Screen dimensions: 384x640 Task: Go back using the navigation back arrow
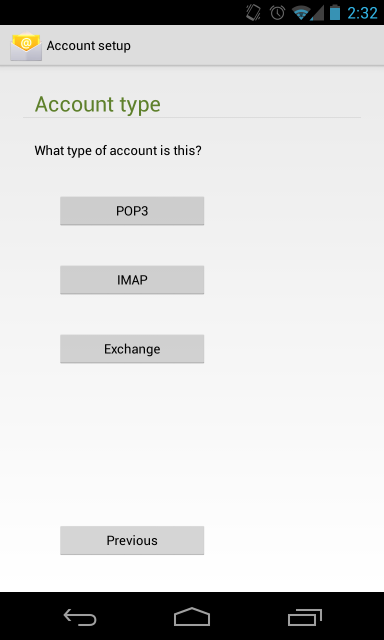[80, 617]
